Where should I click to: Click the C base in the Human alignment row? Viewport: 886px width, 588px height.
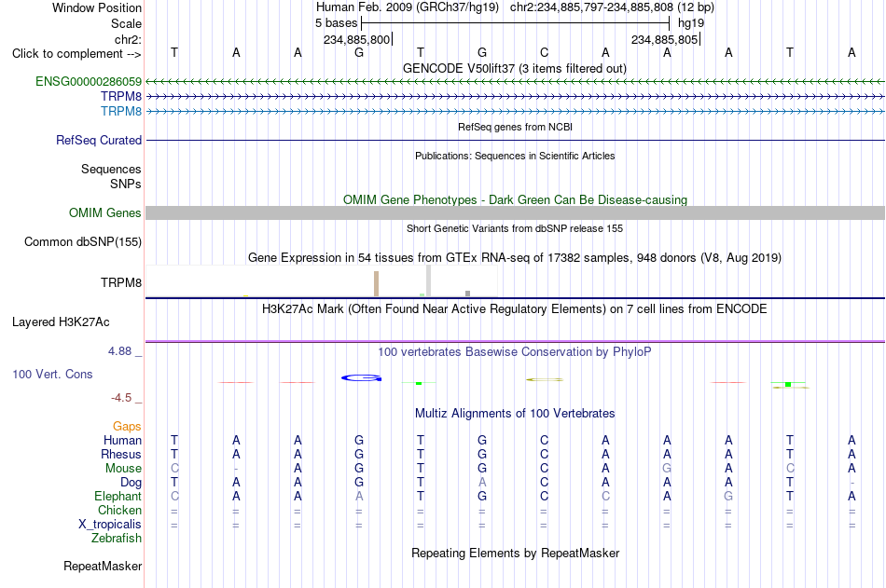click(544, 440)
